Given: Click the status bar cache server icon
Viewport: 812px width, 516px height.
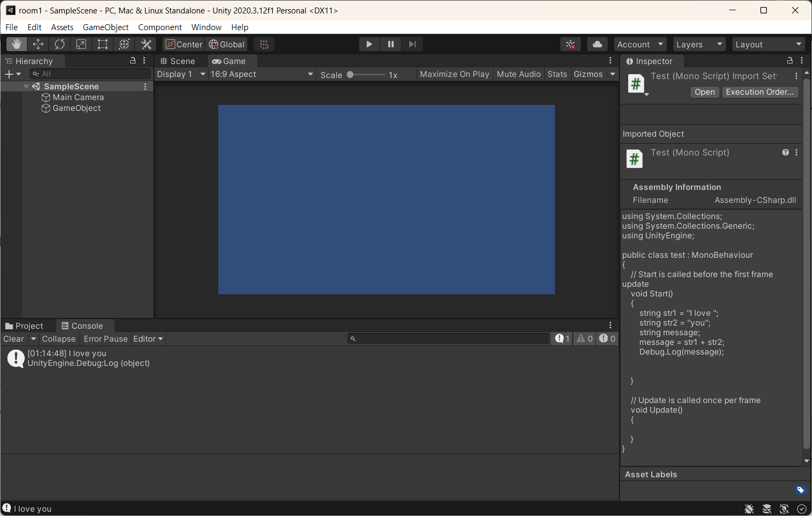Looking at the screenshot, I should [x=767, y=508].
